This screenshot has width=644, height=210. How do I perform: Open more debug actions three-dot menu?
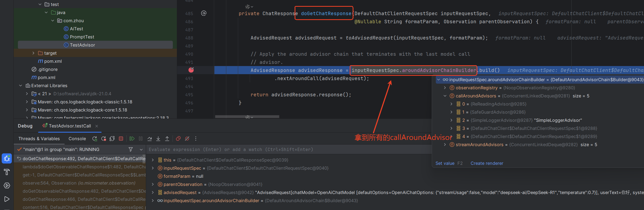point(196,139)
